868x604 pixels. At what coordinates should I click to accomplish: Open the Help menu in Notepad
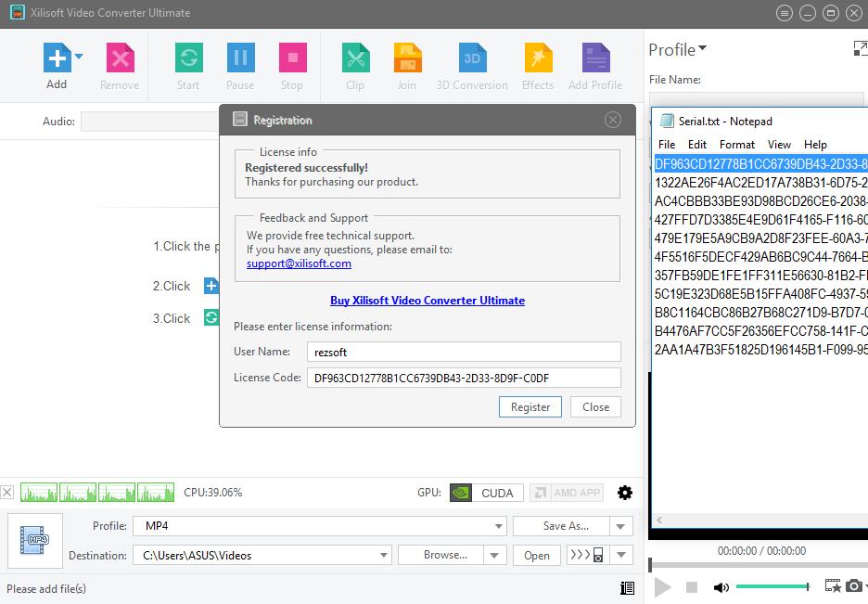pos(815,145)
